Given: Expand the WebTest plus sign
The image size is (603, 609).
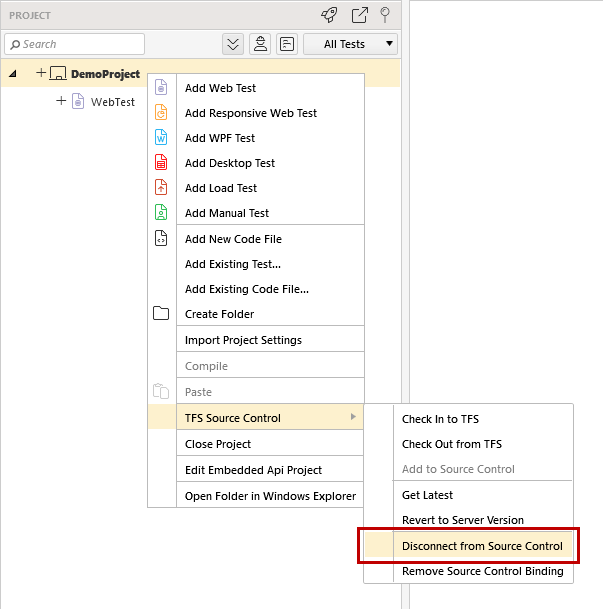Looking at the screenshot, I should pos(61,101).
